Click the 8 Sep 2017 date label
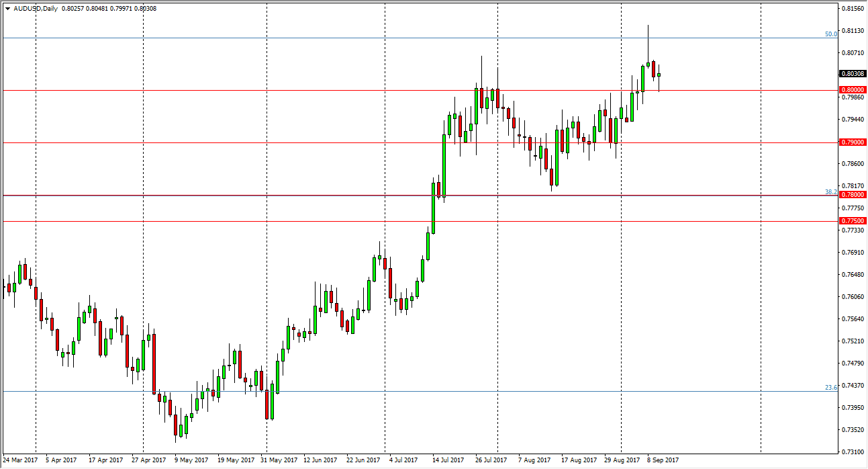 click(x=664, y=460)
